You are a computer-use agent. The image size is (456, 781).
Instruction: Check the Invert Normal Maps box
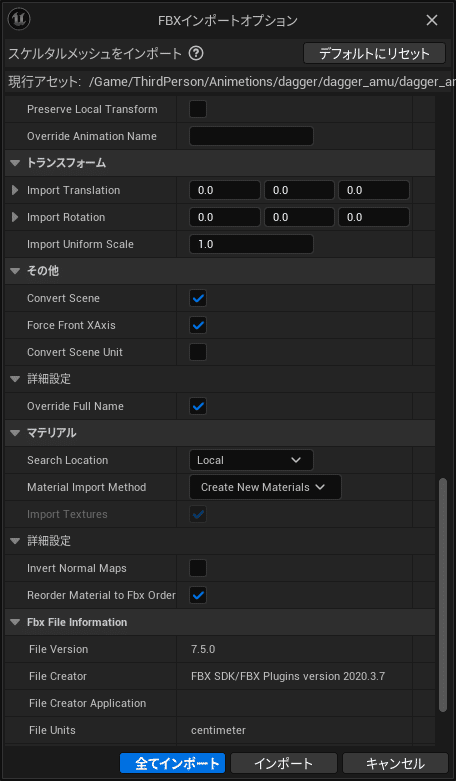tap(198, 568)
